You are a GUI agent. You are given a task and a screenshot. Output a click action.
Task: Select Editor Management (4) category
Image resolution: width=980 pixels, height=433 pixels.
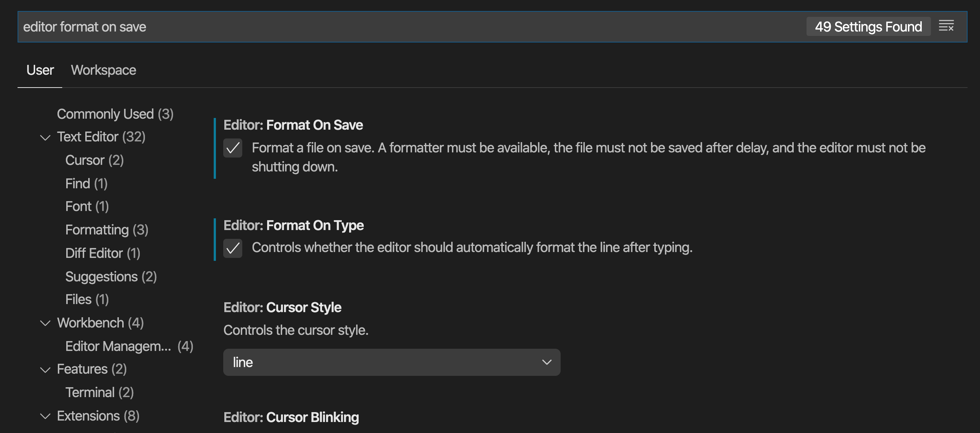(x=129, y=346)
